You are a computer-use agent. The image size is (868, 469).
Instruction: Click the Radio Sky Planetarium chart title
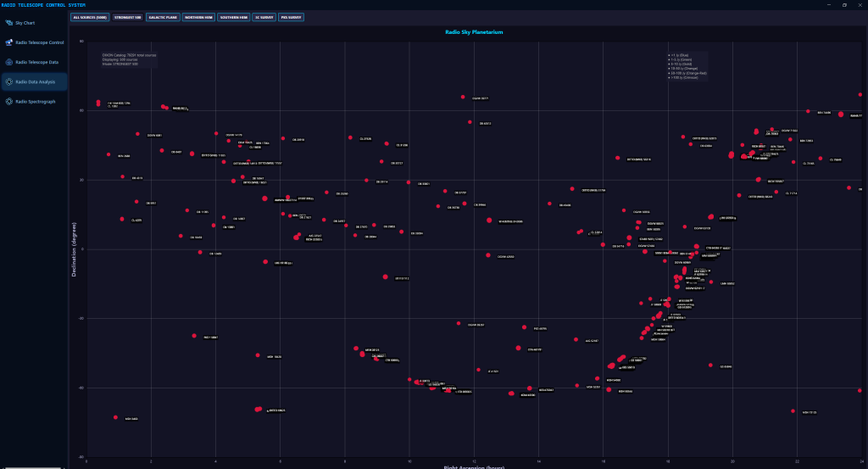pos(475,32)
